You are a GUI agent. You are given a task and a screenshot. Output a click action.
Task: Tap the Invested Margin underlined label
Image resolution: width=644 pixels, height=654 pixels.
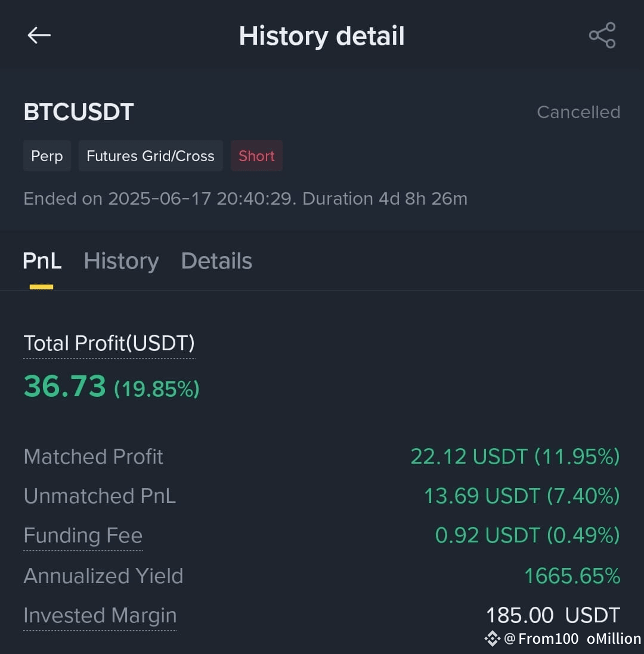click(x=100, y=615)
